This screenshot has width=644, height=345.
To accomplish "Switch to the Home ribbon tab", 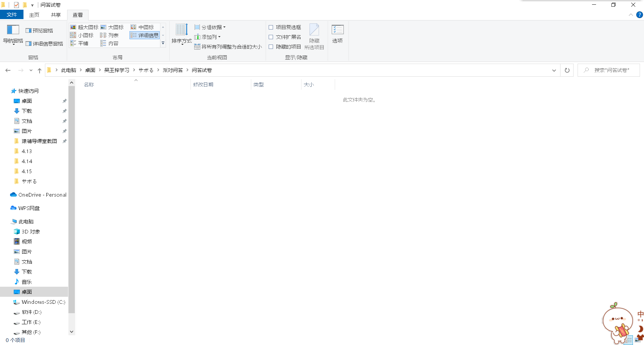I will (x=34, y=15).
